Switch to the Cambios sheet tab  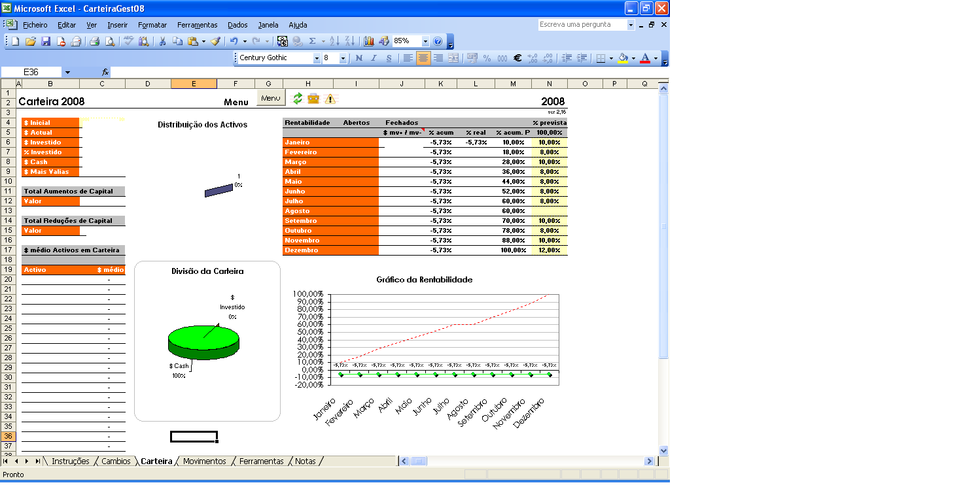click(x=116, y=461)
